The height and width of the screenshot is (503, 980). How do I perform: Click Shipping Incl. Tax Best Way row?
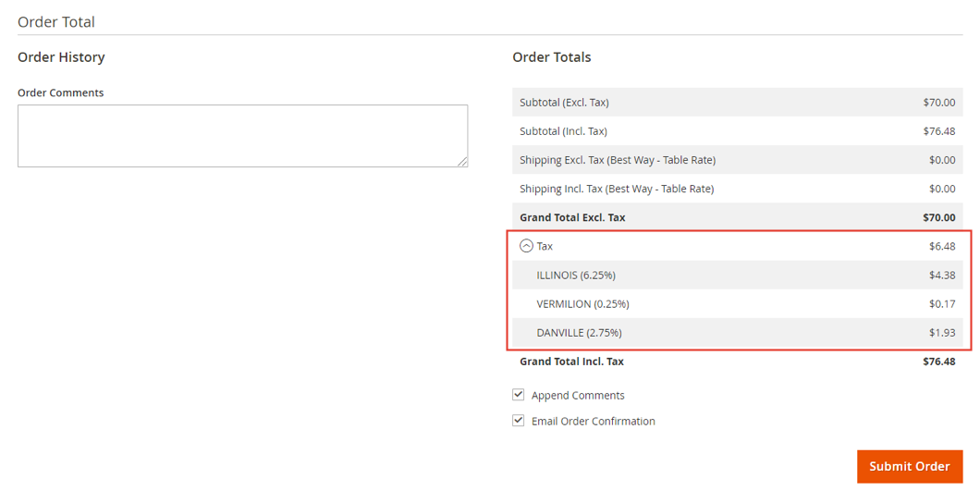(738, 188)
